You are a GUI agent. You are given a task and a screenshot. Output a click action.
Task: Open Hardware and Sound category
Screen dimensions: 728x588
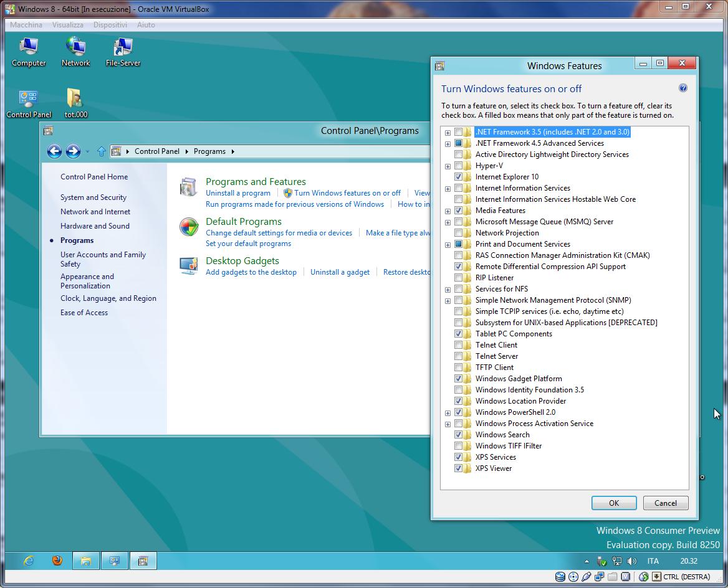[x=95, y=226]
